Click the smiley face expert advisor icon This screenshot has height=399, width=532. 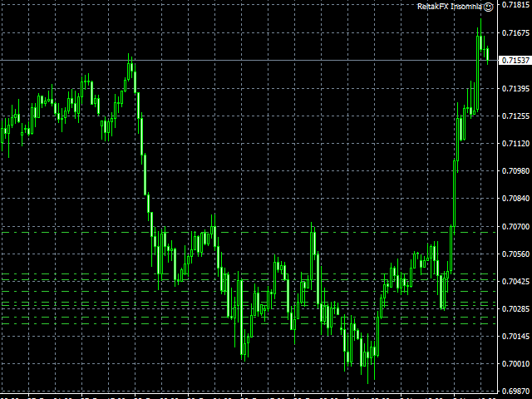(x=488, y=7)
